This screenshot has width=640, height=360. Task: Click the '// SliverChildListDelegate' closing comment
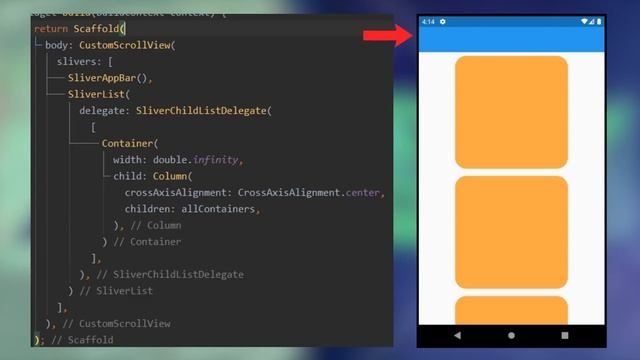[170, 274]
